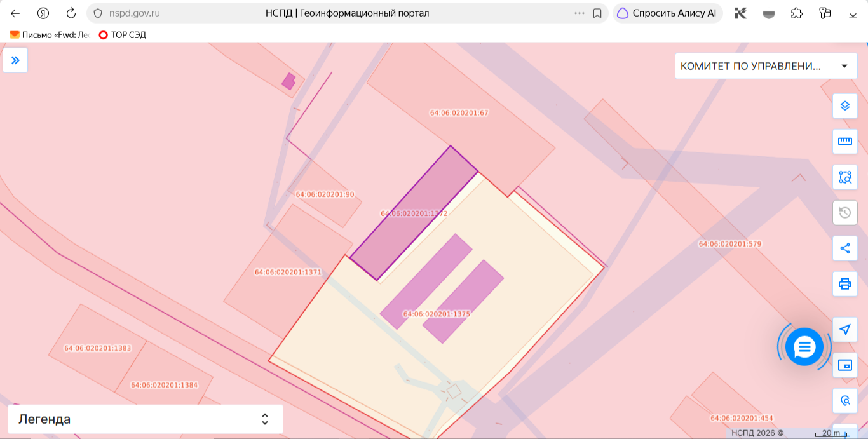Screen dimensions: 868x439
Task: Click the geolocation arrow icon
Action: (x=845, y=330)
